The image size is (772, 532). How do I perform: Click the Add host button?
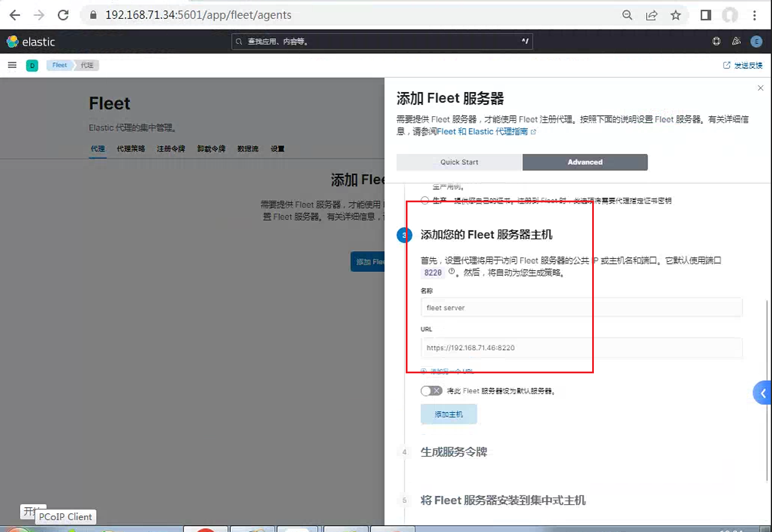[449, 415]
